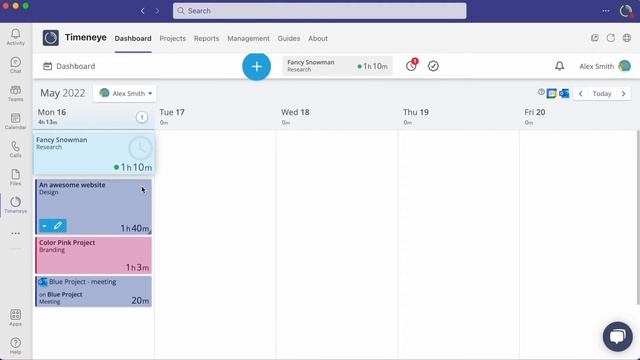The height and width of the screenshot is (360, 640).
Task: Click in the Teams Search field
Action: (x=319, y=11)
